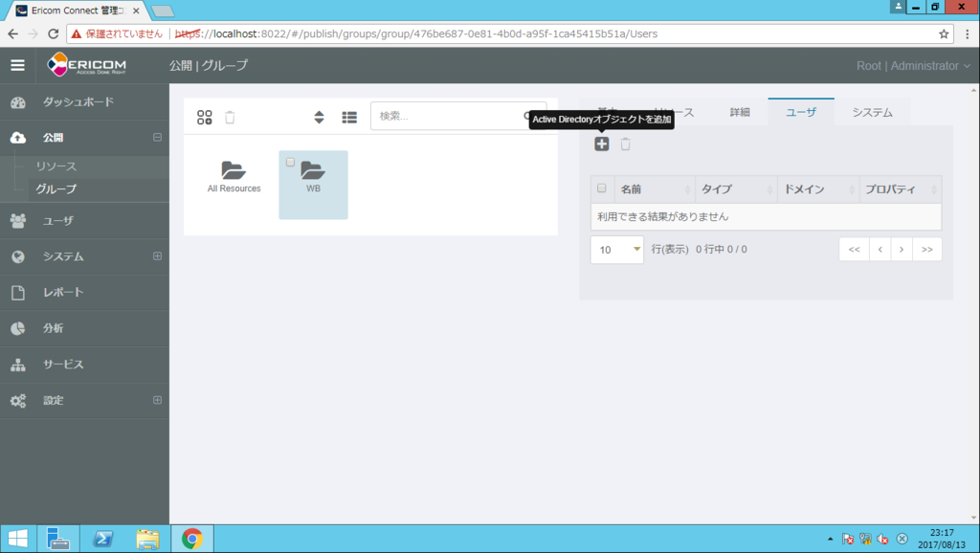Open the rows-per-page dropdown showing 10
This screenshot has height=553, width=980.
pos(616,249)
